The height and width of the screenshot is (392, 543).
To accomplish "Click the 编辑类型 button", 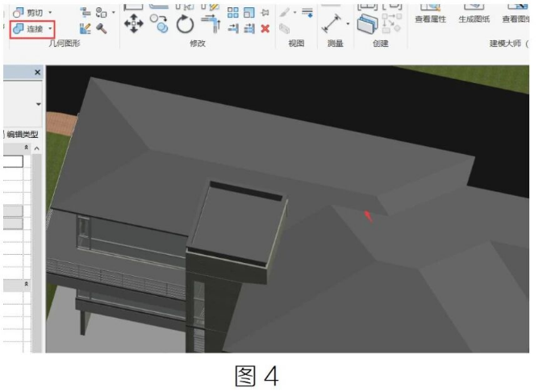I will pyautogui.click(x=22, y=135).
